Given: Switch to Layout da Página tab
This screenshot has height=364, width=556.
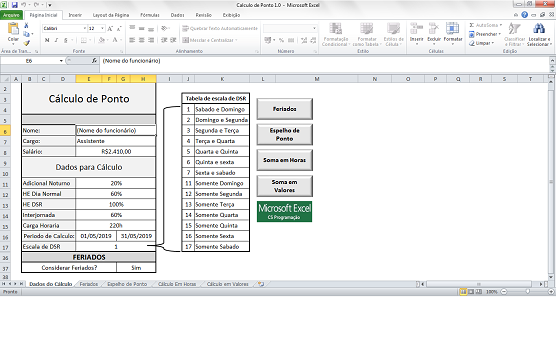Looking at the screenshot, I should pos(111,15).
